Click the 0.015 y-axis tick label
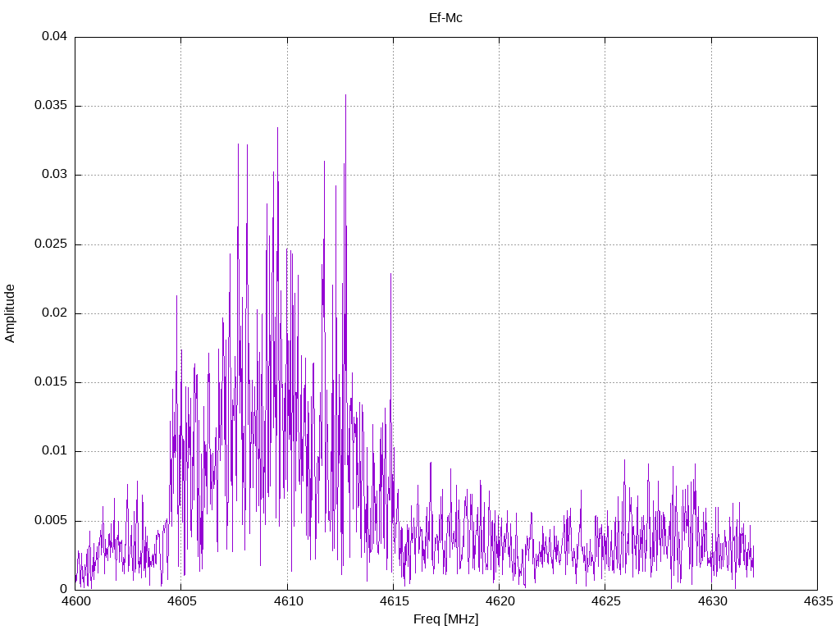Viewport: 840px width, 630px height. tap(52, 382)
